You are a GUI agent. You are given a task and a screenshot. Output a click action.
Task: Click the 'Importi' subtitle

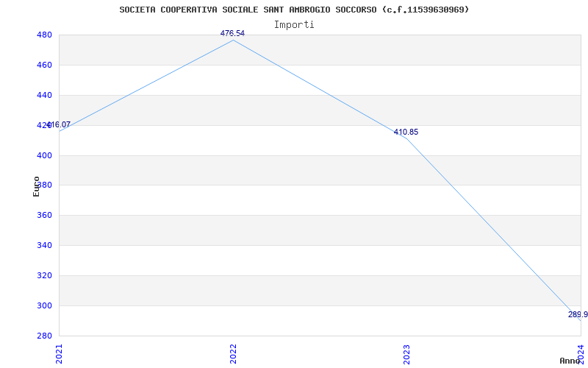[x=294, y=25]
